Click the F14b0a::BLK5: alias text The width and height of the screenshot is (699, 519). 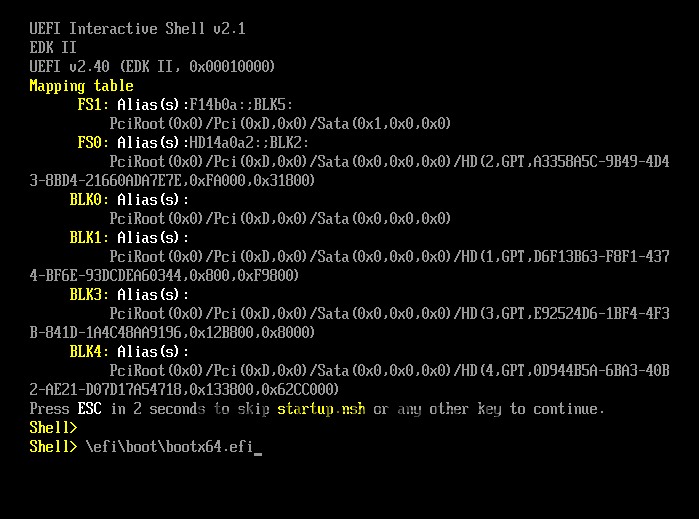[x=240, y=105]
